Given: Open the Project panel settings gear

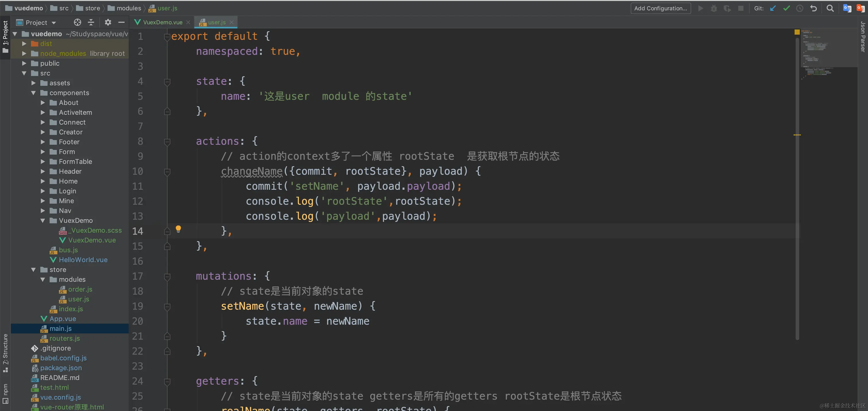Looking at the screenshot, I should pyautogui.click(x=107, y=22).
